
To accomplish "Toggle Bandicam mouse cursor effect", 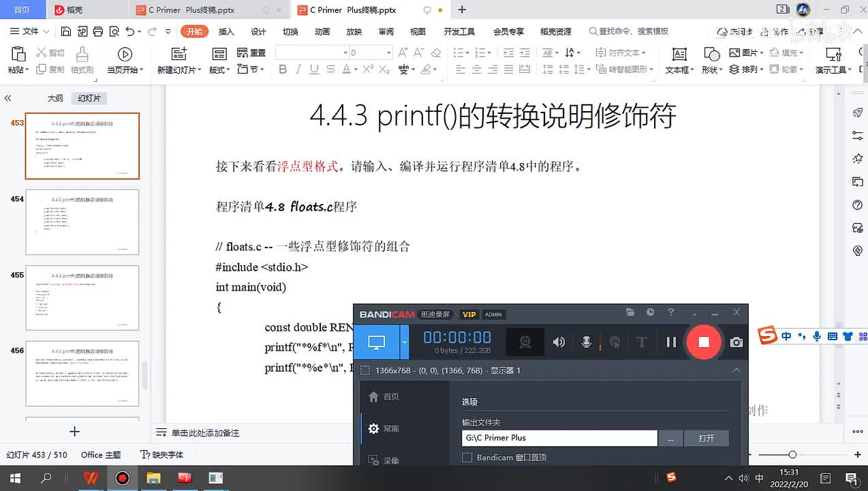I will (x=615, y=342).
